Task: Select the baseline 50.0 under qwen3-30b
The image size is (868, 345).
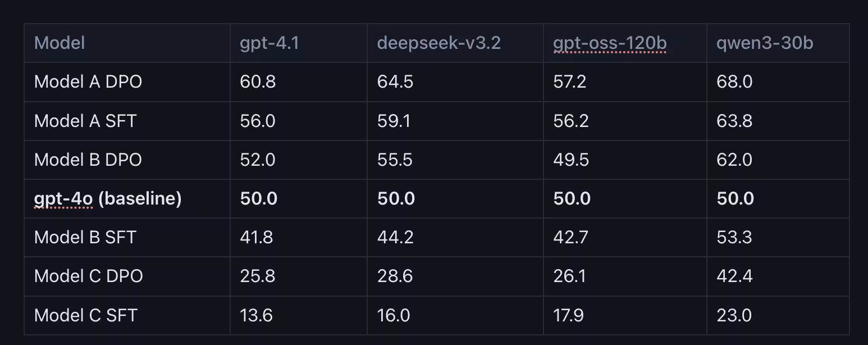Action: tap(735, 198)
